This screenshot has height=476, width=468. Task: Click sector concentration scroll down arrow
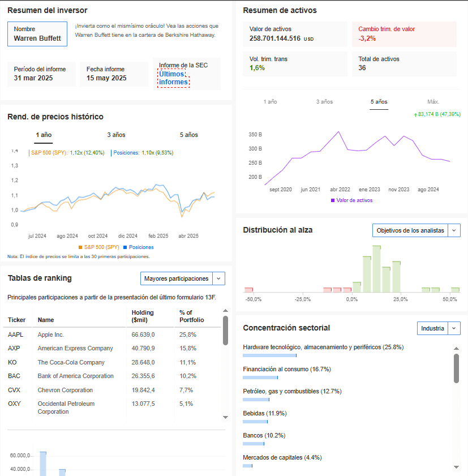[456, 467]
